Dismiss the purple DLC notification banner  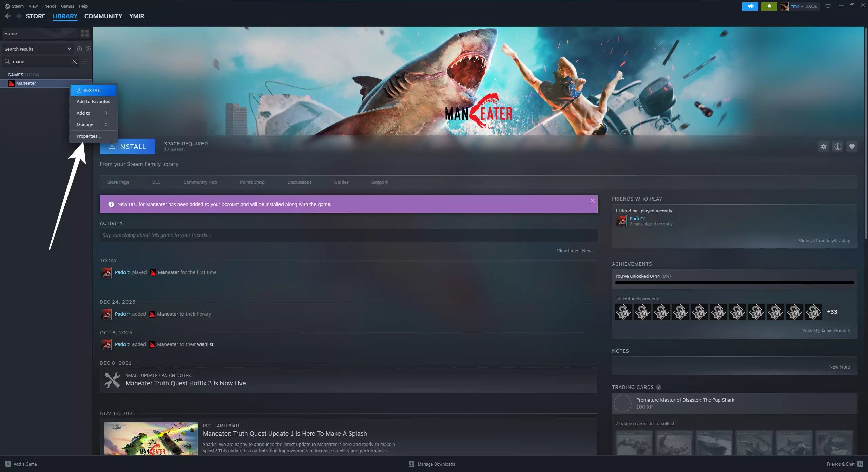coord(592,201)
